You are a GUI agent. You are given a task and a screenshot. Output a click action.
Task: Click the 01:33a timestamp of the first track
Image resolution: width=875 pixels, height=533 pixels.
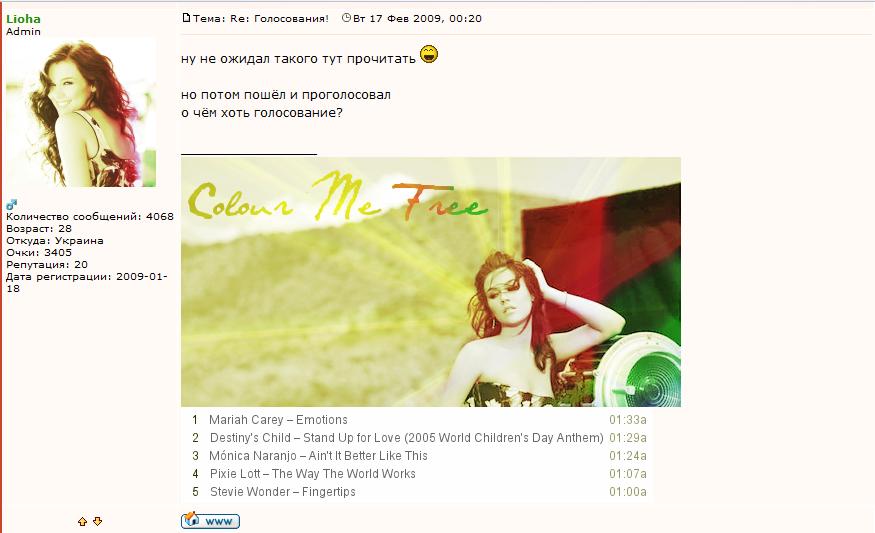(x=628, y=420)
